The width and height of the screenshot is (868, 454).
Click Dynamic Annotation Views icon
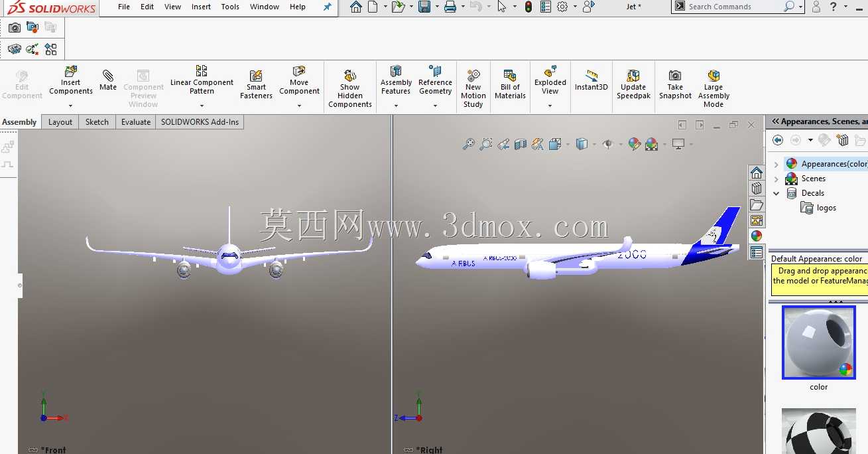point(538,144)
